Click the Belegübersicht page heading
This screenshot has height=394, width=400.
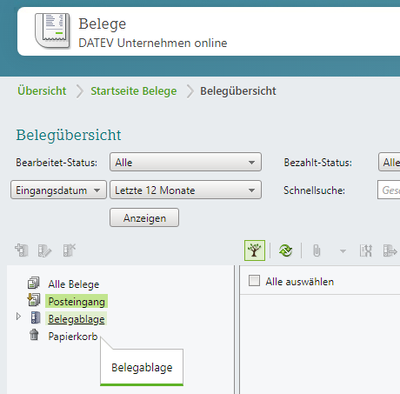(x=69, y=135)
